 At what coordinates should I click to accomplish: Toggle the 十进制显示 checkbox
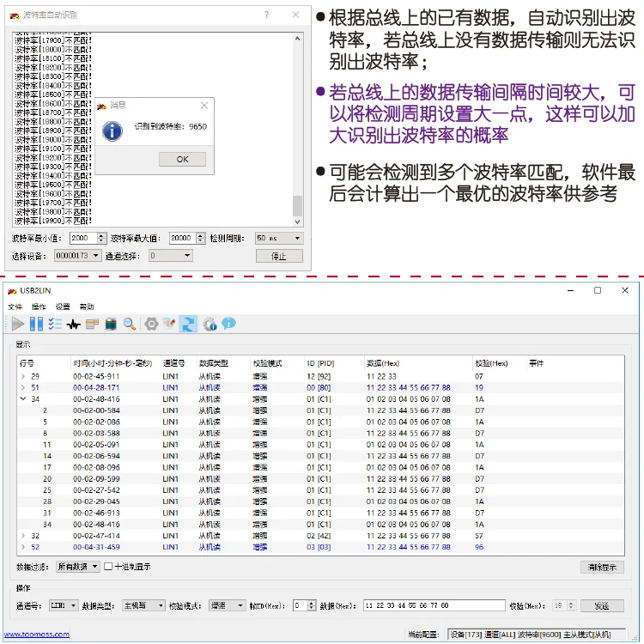point(108,567)
